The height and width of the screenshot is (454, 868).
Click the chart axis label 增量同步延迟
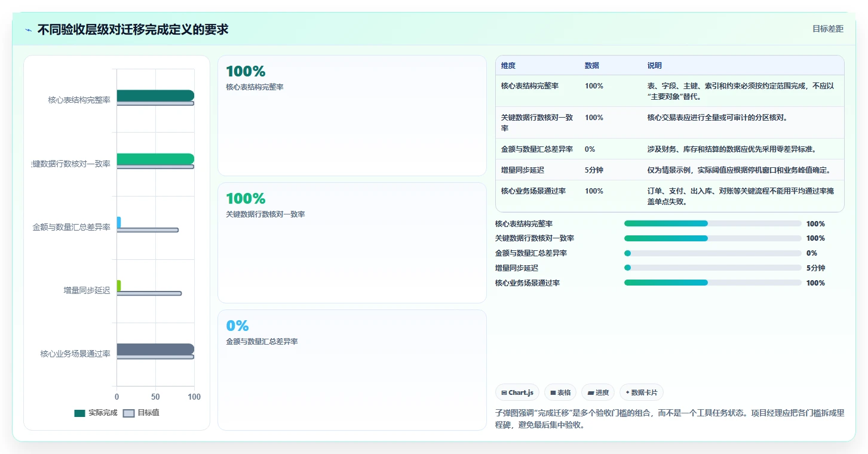click(x=87, y=290)
